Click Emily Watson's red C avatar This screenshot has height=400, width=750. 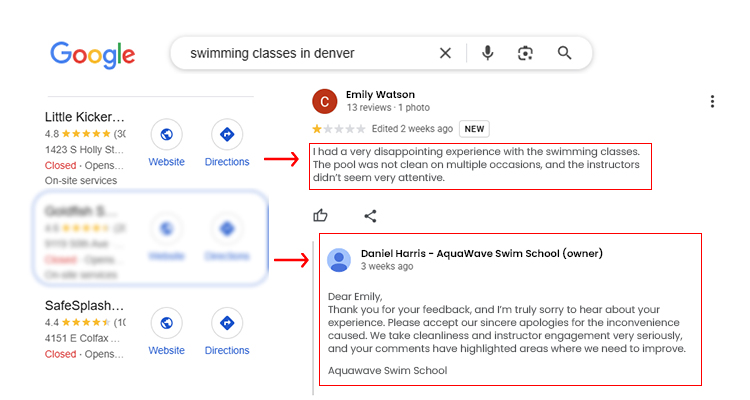(324, 101)
